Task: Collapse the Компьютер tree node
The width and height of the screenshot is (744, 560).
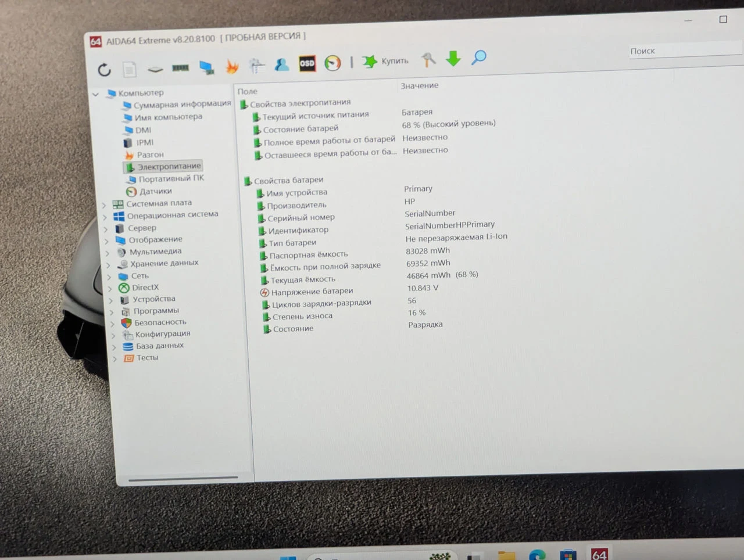Action: 95,94
